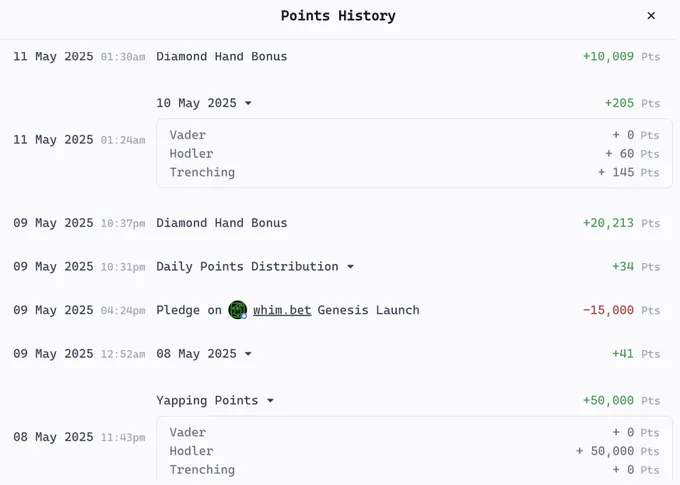Viewport: 680px width, 485px height.
Task: Collapse the Yapping Points arrow
Action: [270, 400]
